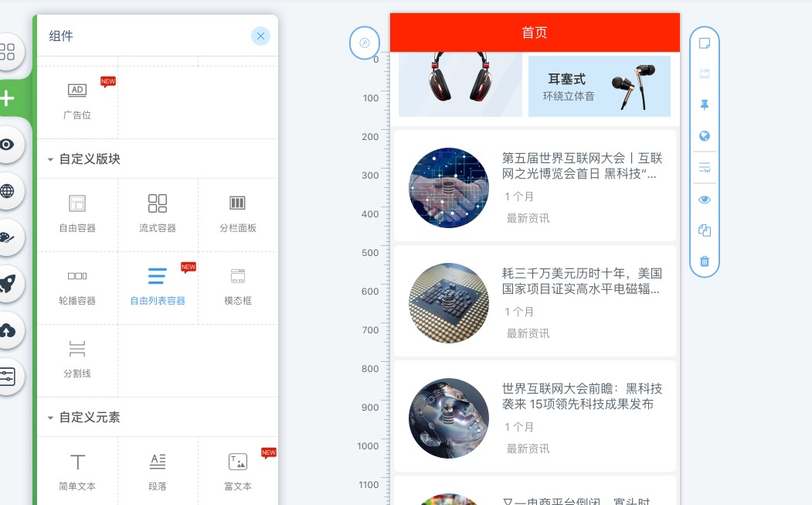Toggle visibility eye in right toolbar
The width and height of the screenshot is (812, 505).
(x=705, y=200)
